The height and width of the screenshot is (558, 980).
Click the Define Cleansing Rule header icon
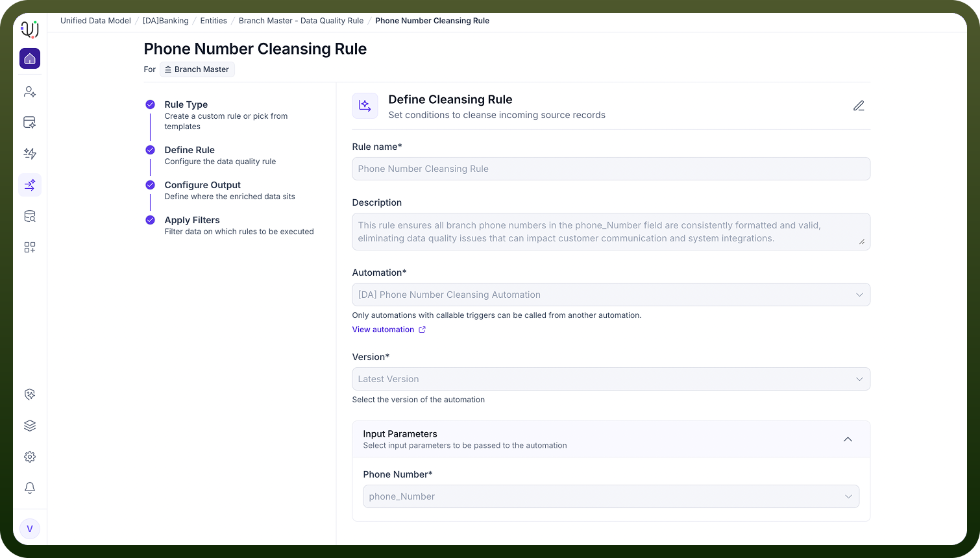[x=365, y=106]
